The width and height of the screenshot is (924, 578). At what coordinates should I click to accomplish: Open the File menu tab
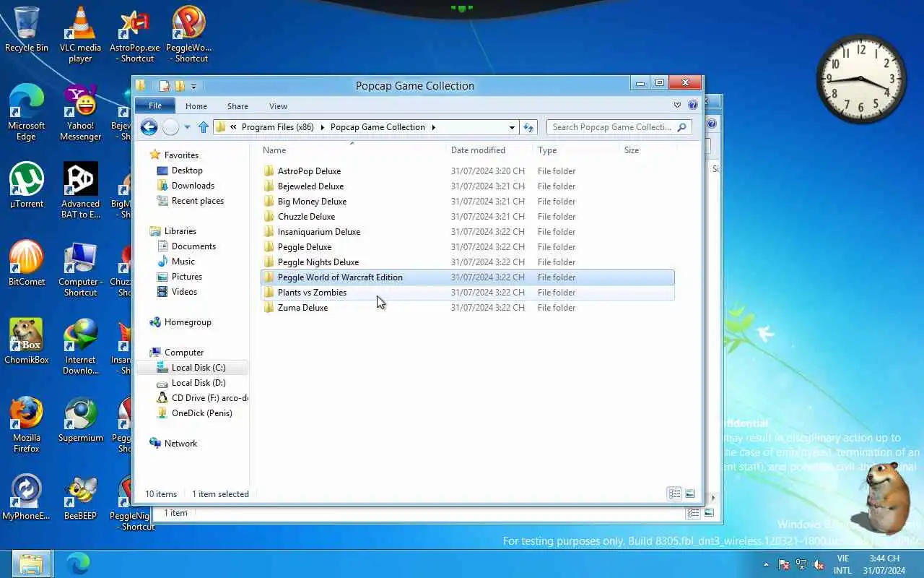[155, 105]
